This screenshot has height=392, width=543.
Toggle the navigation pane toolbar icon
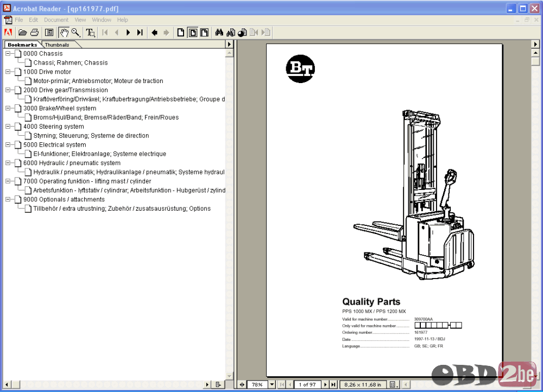[x=49, y=33]
